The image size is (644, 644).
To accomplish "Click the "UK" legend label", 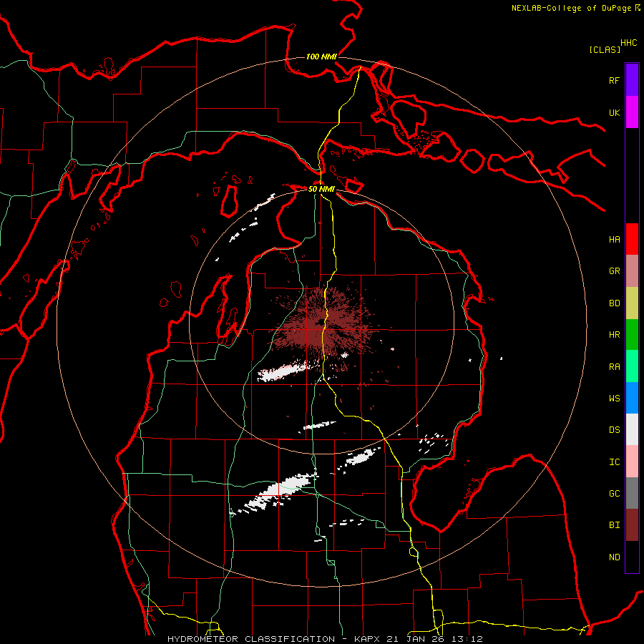I will pos(614,112).
